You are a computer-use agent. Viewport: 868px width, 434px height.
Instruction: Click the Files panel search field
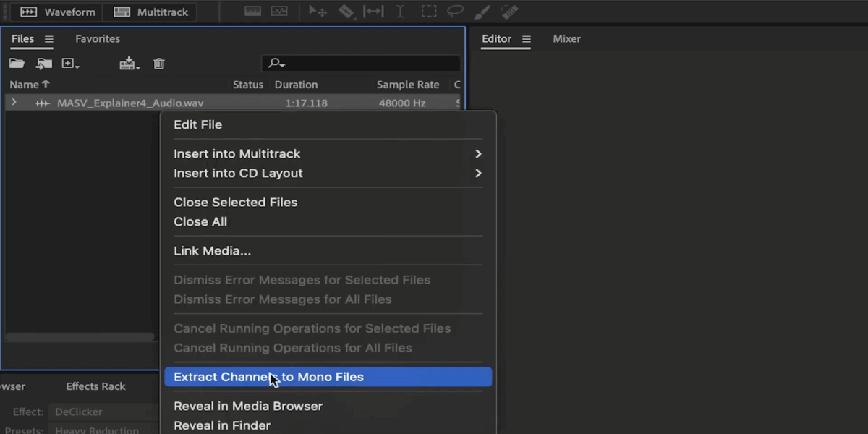369,64
